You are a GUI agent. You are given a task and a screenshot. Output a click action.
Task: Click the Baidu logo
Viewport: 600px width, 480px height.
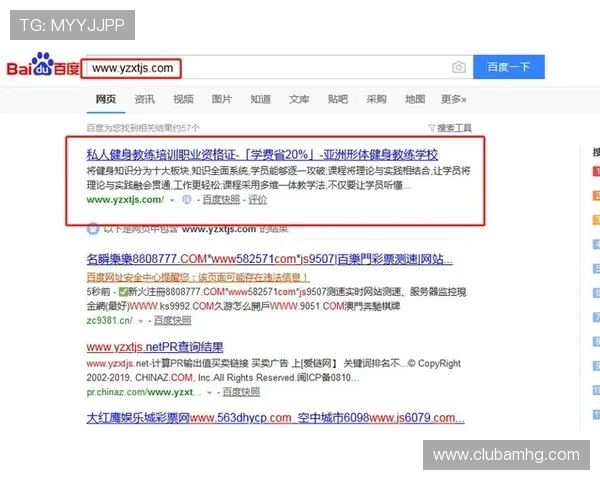point(43,65)
